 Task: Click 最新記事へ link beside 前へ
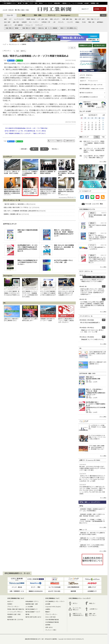point(24,149)
